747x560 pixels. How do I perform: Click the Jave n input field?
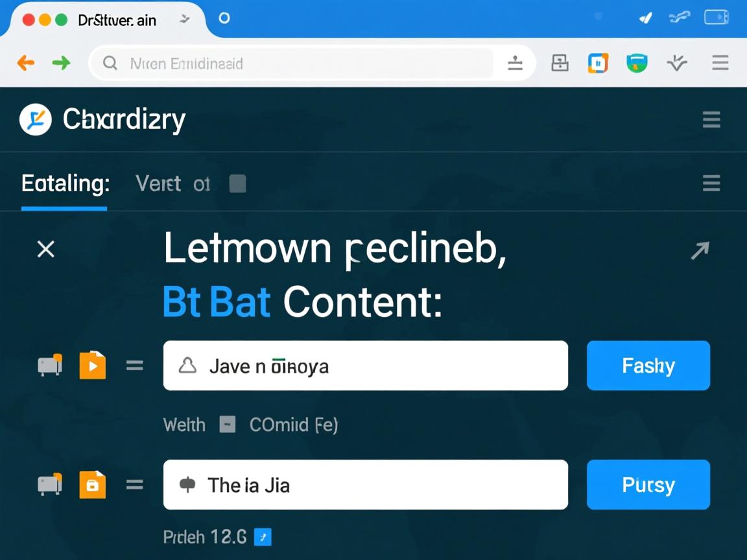click(365, 366)
